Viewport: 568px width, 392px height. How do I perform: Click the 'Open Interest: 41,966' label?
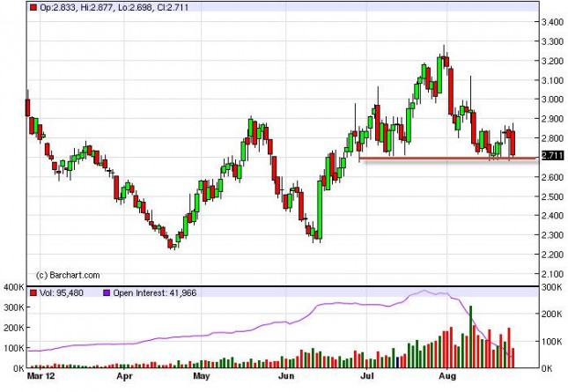[155, 292]
